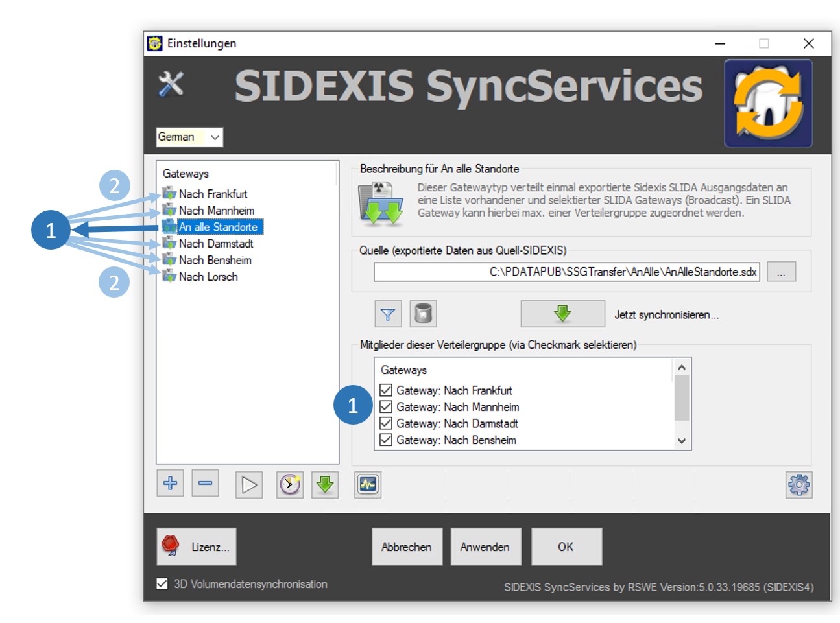Click green arrow next to Jetzt synchronisieren
The width and height of the screenshot is (840, 623).
point(562,314)
